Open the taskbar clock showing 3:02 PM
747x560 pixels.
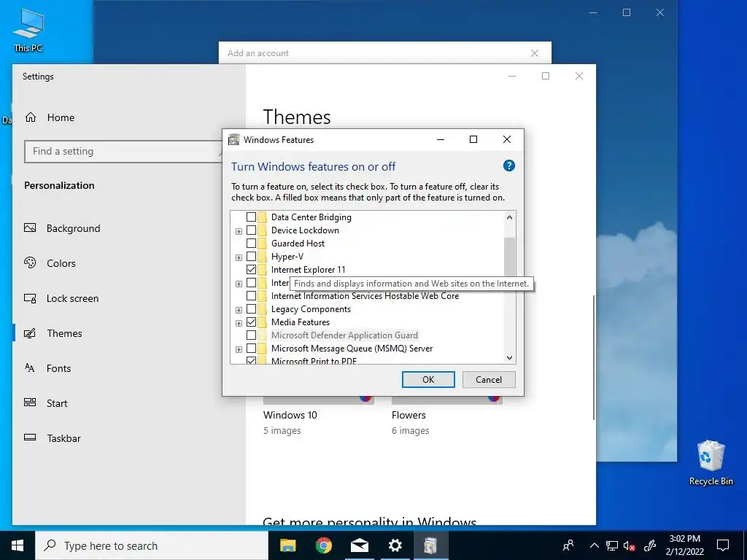[684, 545]
